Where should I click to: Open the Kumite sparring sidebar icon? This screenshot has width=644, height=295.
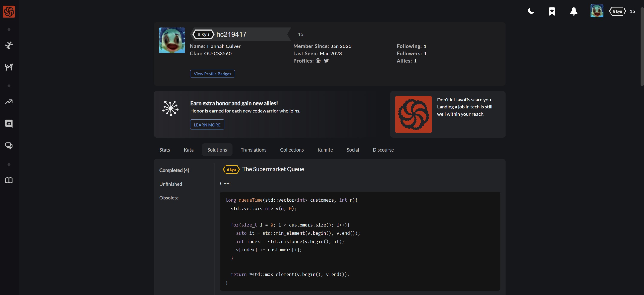[x=9, y=67]
